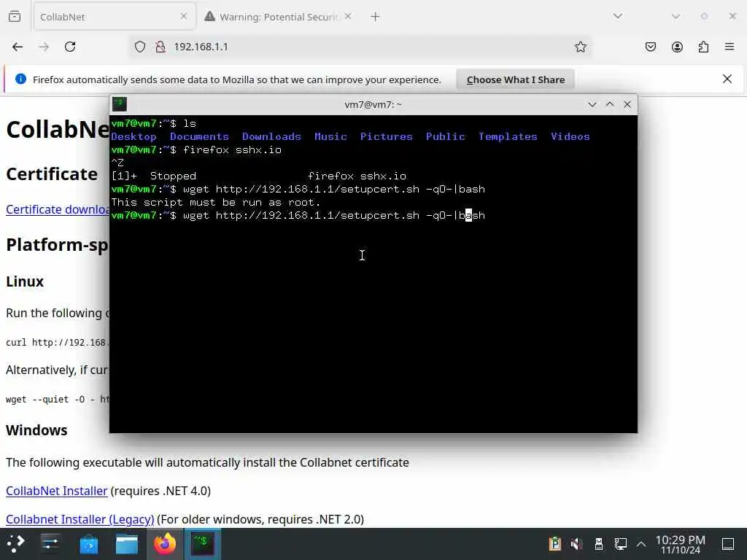Open the Collabnet Installer (Legacy) link

[80, 519]
